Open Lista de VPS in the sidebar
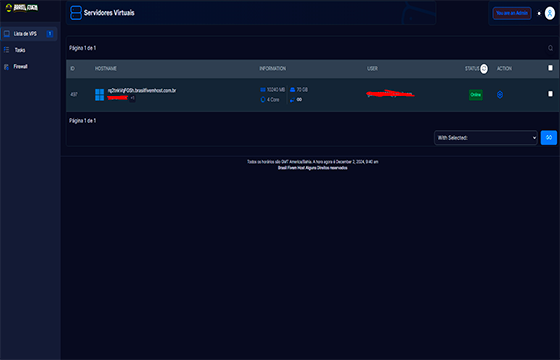The height and width of the screenshot is (360, 560). point(29,34)
